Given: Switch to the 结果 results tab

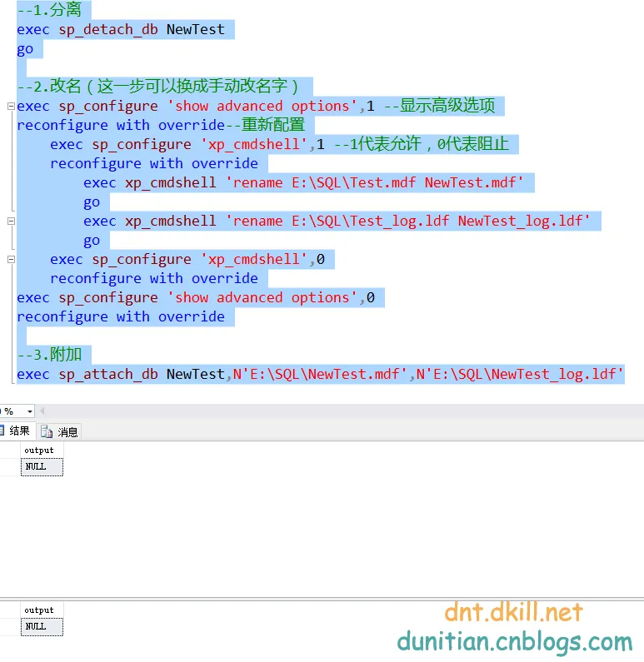Looking at the screenshot, I should point(16,431).
